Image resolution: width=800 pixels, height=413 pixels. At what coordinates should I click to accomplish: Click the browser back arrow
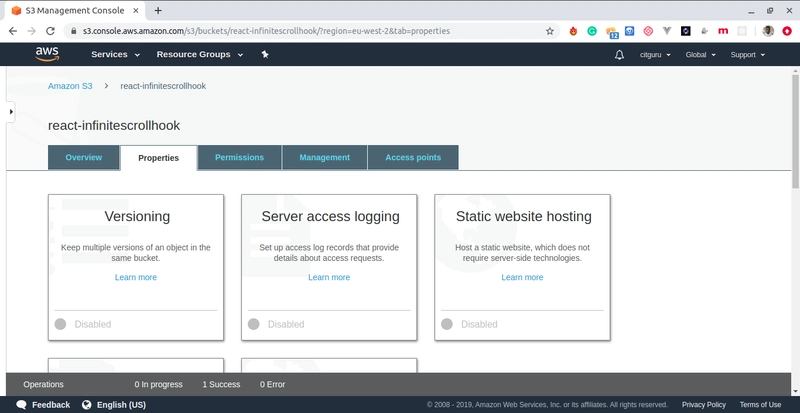(x=13, y=31)
